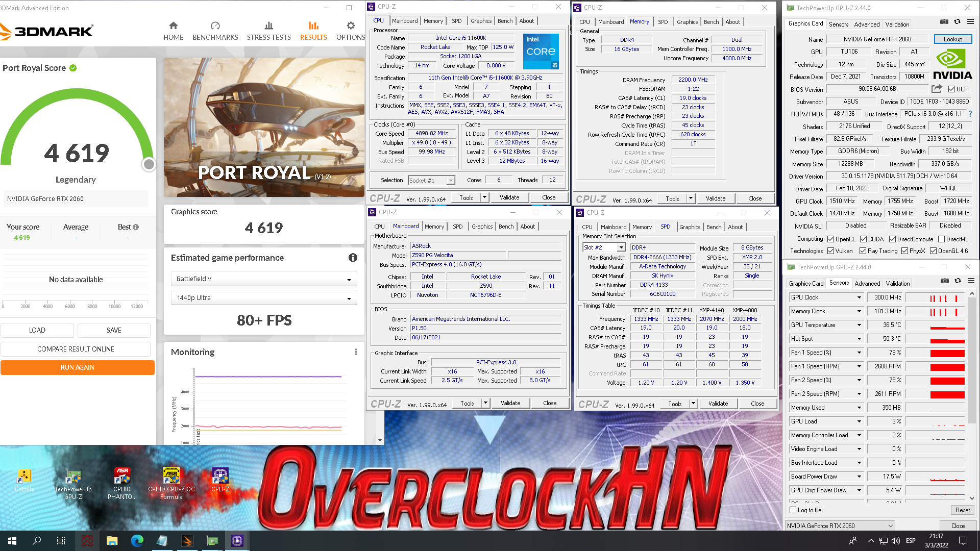Screen dimensions: 980x551
Task: Select Graphics tab in CPU-Z Mainboard window
Action: pyautogui.click(x=482, y=227)
